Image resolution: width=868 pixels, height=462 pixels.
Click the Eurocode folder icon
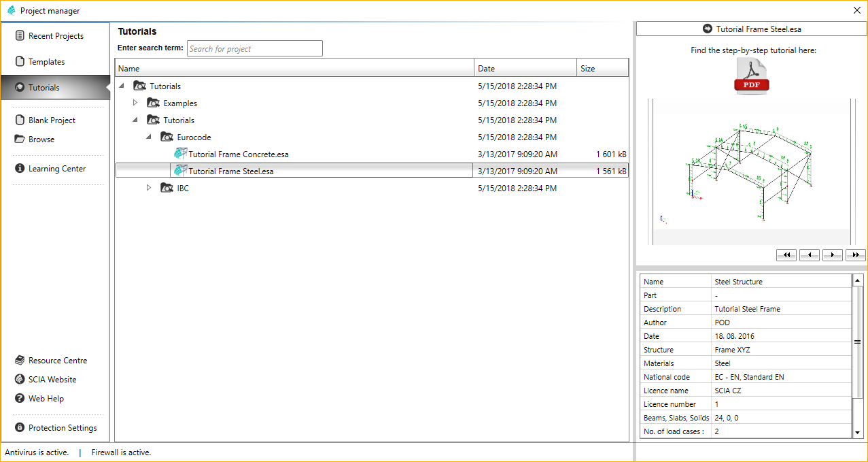tap(167, 137)
